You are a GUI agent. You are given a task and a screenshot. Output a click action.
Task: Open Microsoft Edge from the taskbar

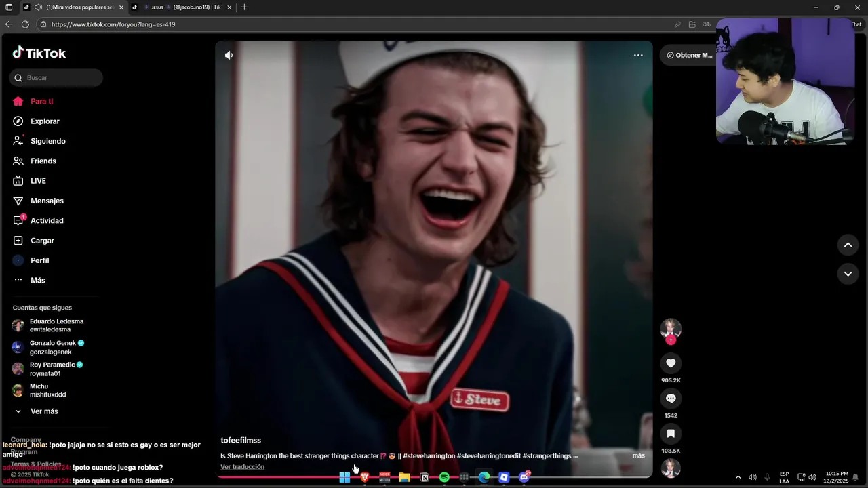(x=484, y=477)
